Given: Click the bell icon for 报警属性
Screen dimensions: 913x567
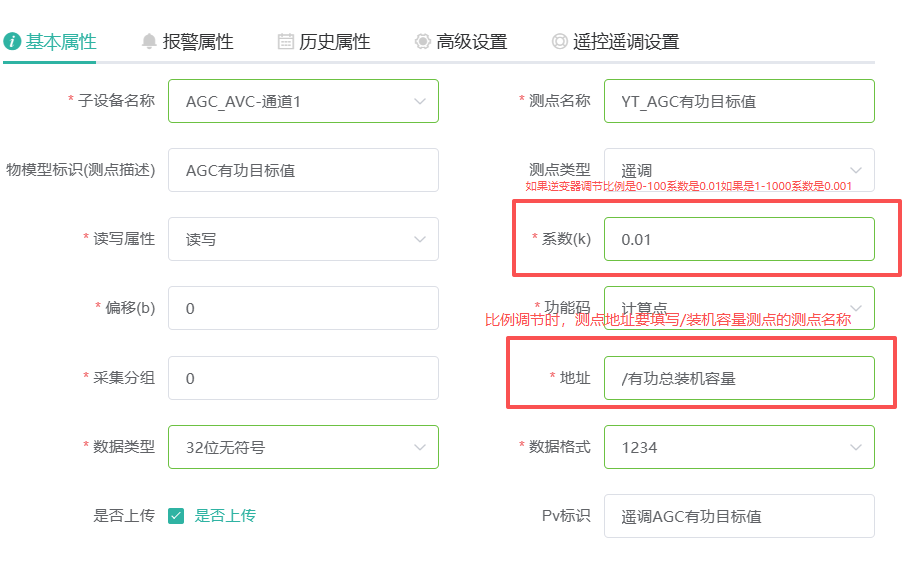Looking at the screenshot, I should [149, 41].
